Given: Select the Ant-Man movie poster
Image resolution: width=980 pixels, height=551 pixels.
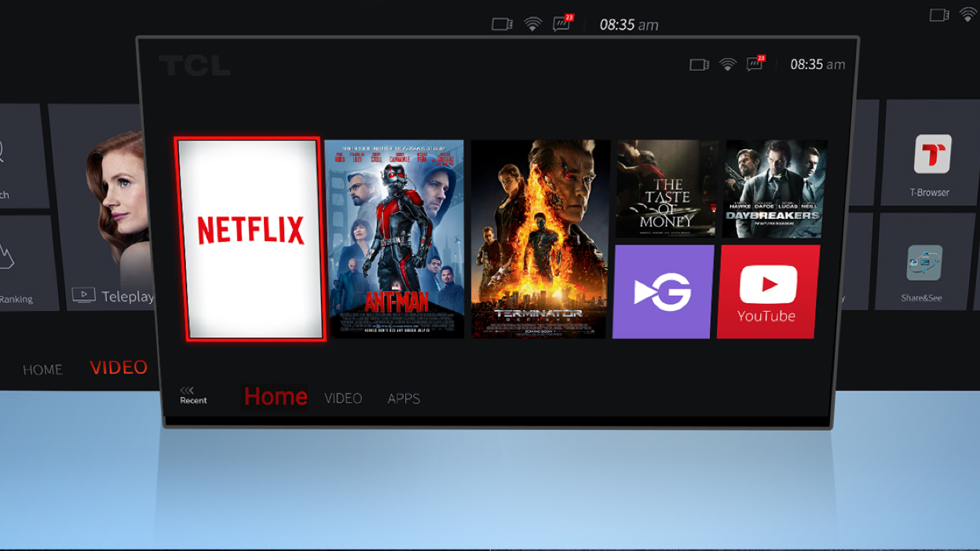Looking at the screenshot, I should pyautogui.click(x=394, y=239).
